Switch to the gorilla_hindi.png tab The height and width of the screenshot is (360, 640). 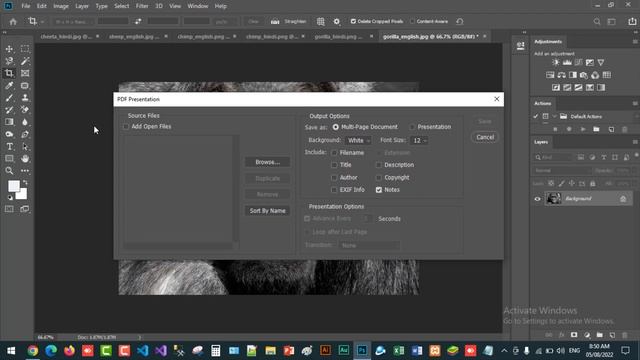(339, 36)
